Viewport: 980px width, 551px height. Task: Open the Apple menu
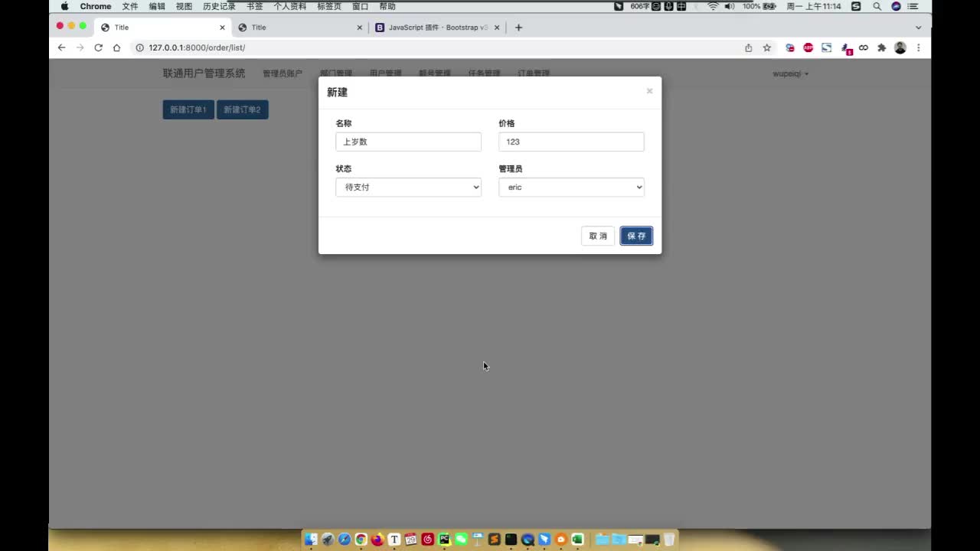point(64,6)
